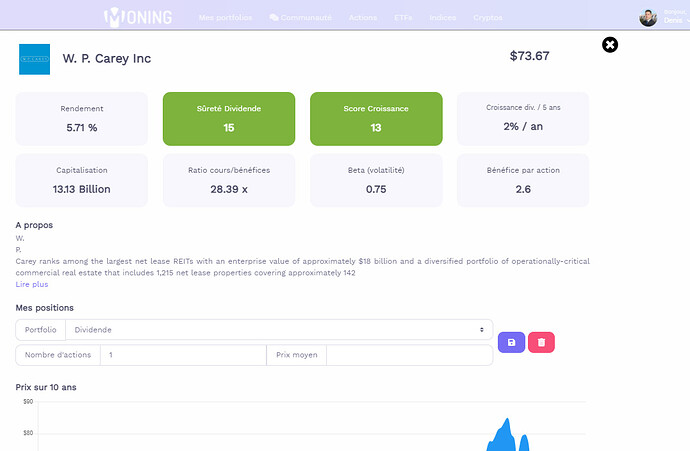The width and height of the screenshot is (690, 451).
Task: Open the Actions menu item
Action: [x=363, y=18]
